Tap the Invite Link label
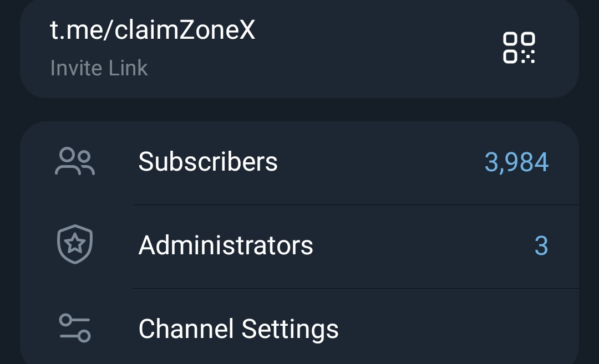599x364 pixels. [x=98, y=68]
